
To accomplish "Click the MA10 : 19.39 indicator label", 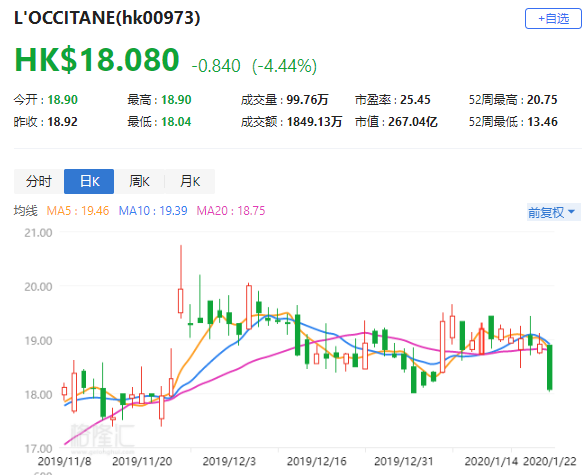I will tap(153, 211).
